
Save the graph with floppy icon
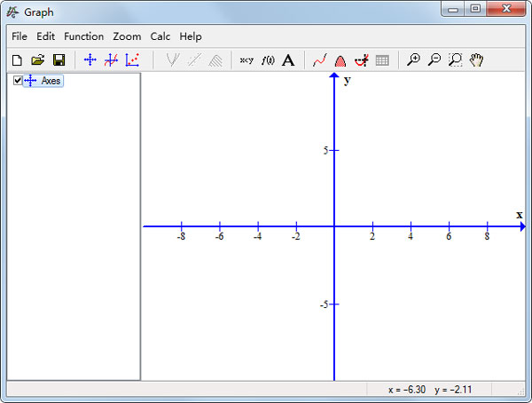[59, 60]
